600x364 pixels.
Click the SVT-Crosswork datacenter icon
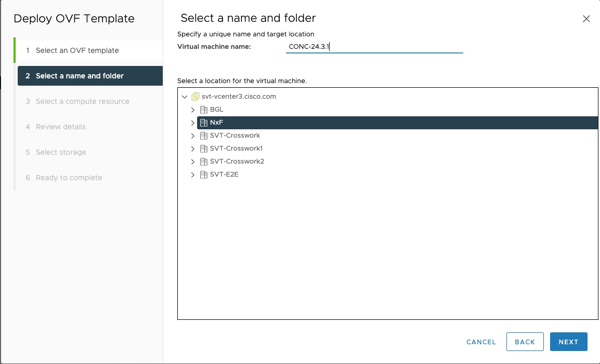point(204,136)
